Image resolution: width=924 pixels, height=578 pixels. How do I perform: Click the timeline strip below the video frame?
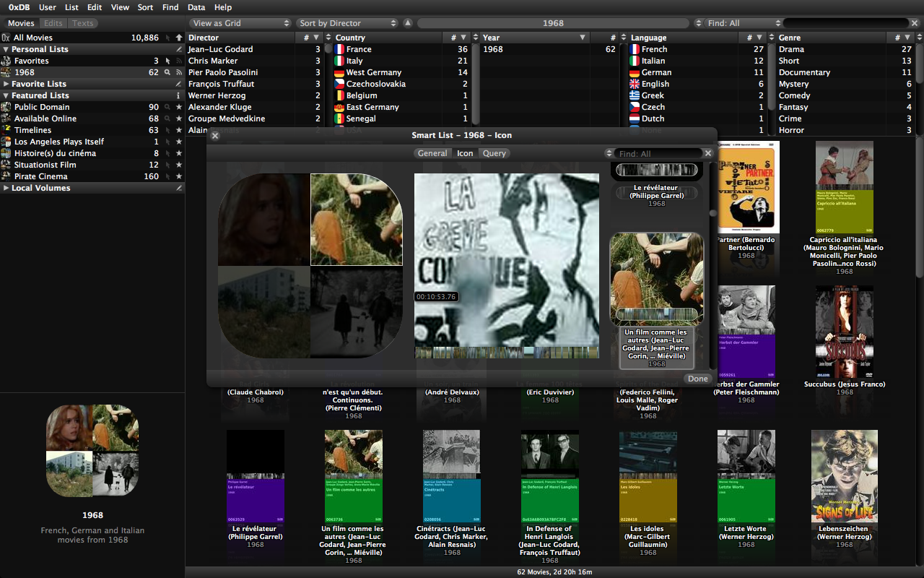[506, 353]
